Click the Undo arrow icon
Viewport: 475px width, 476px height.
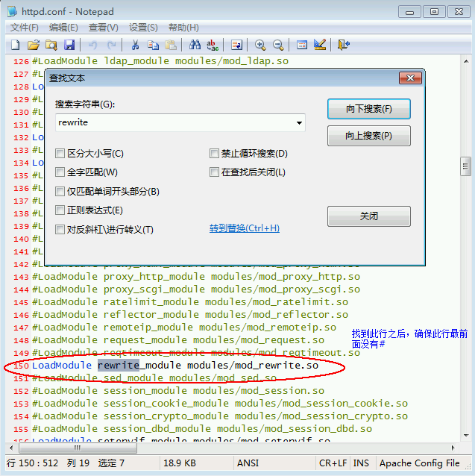click(x=92, y=45)
